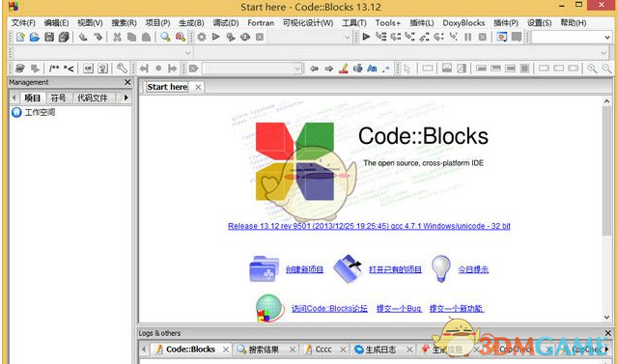
Task: Click the DoxyBlocks line comment *< icon
Action: pos(69,69)
